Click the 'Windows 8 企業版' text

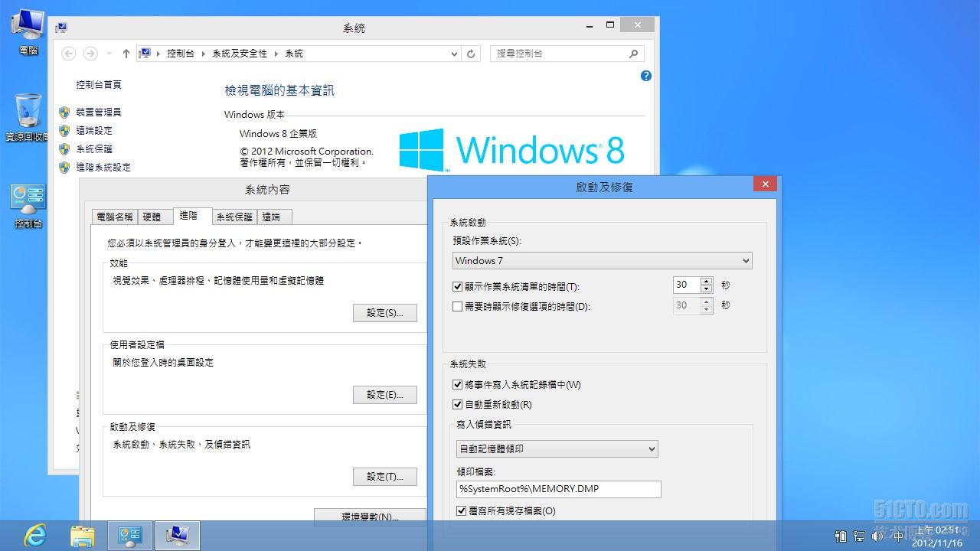tap(278, 134)
